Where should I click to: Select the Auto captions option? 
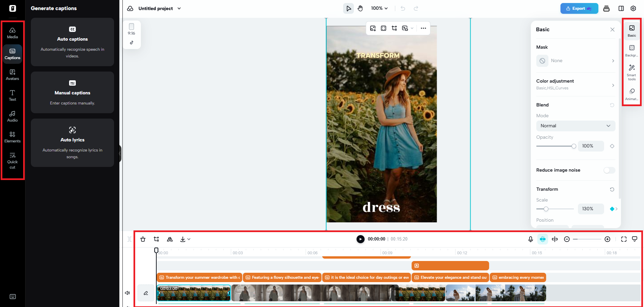click(x=72, y=42)
